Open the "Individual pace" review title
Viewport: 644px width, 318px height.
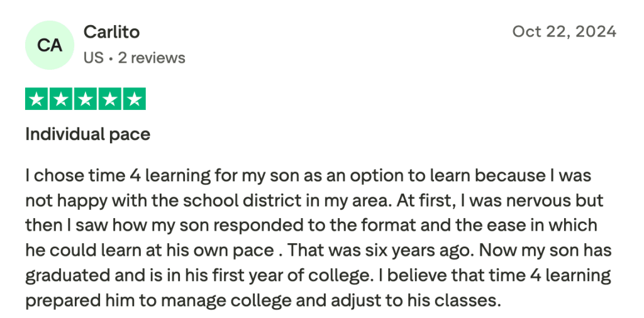[x=87, y=134]
